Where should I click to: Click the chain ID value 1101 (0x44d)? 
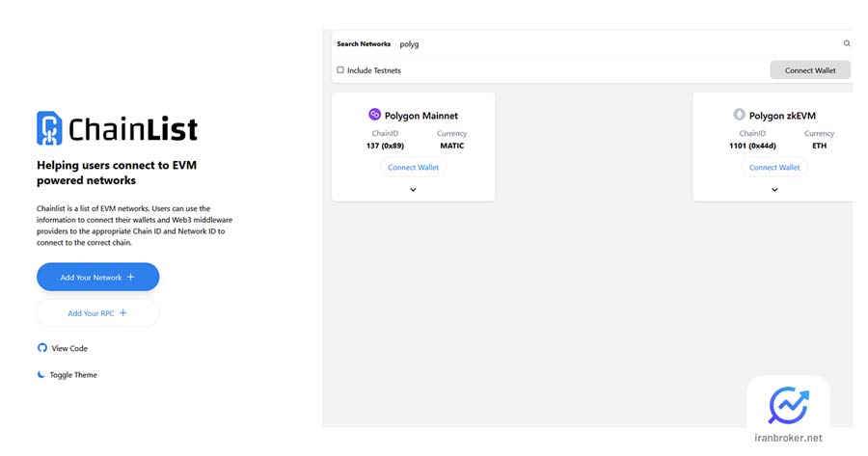coord(752,146)
